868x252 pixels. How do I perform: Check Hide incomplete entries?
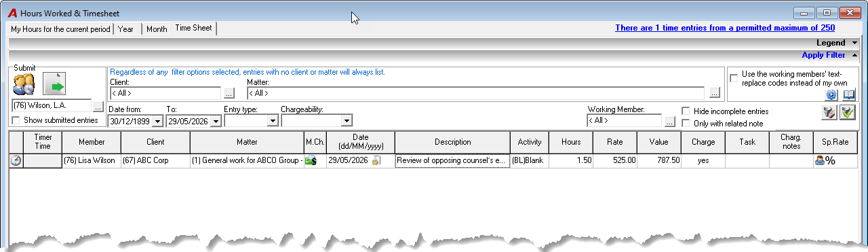[686, 111]
